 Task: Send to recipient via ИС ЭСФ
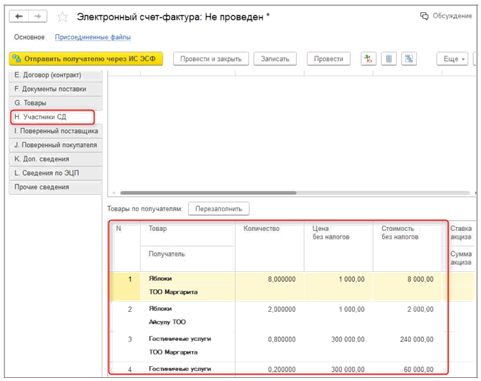(x=86, y=59)
